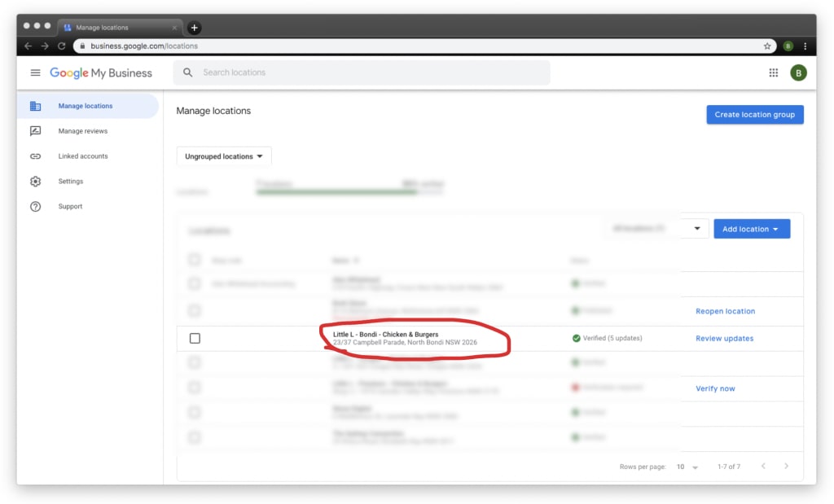Open Little L - Bondi - Chicken & Burgers
The image size is (834, 504).
point(385,335)
